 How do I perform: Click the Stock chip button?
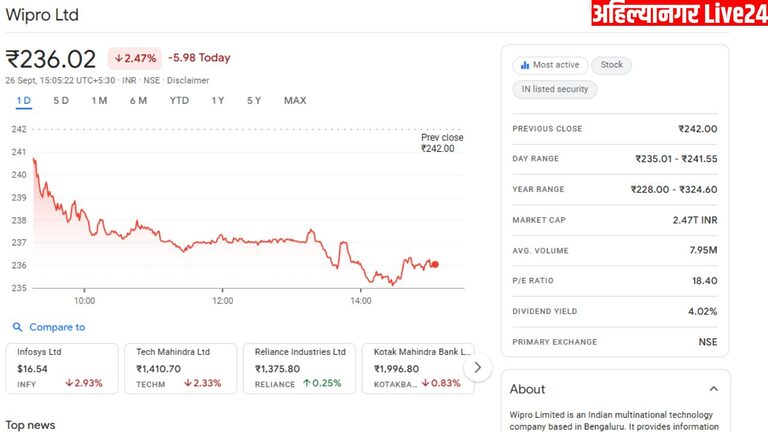611,65
